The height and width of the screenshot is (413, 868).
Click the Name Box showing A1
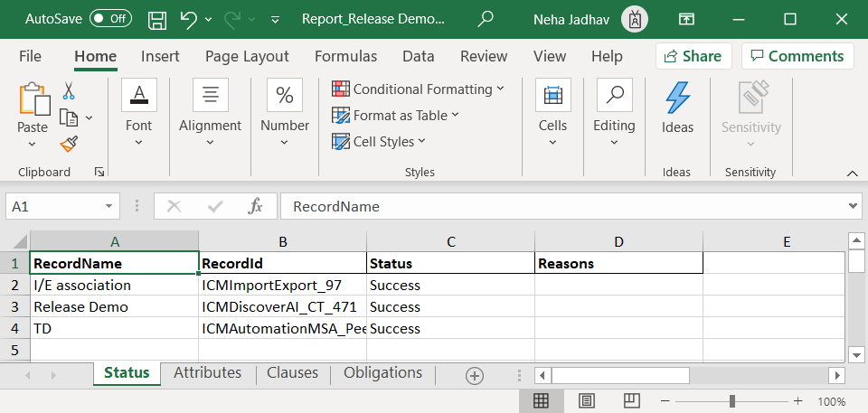point(54,206)
